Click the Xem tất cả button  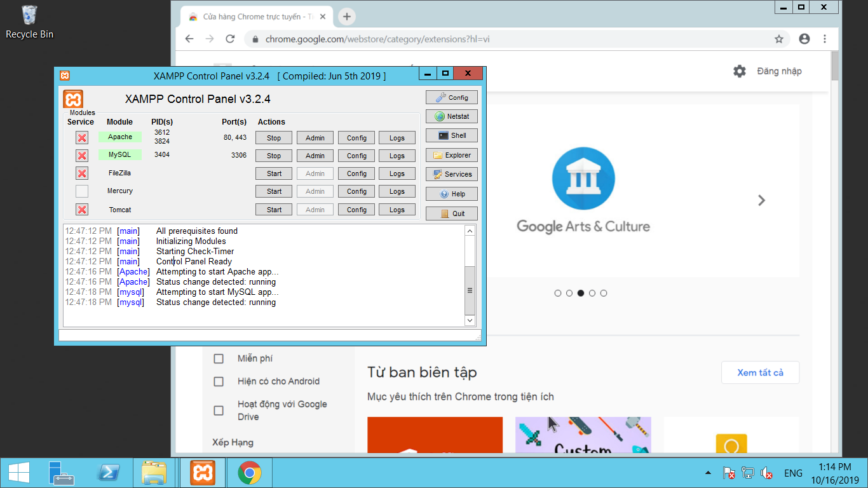pos(760,372)
